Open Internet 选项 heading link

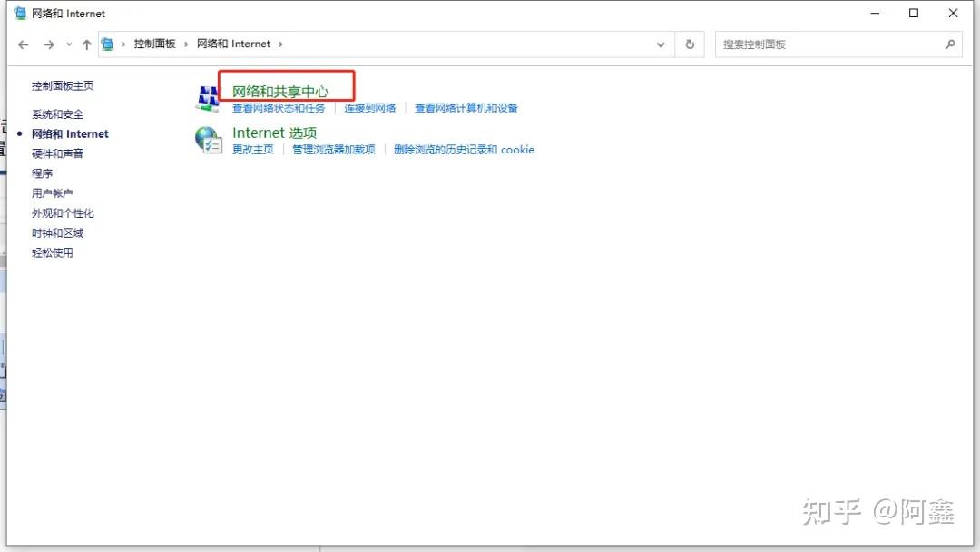(274, 133)
